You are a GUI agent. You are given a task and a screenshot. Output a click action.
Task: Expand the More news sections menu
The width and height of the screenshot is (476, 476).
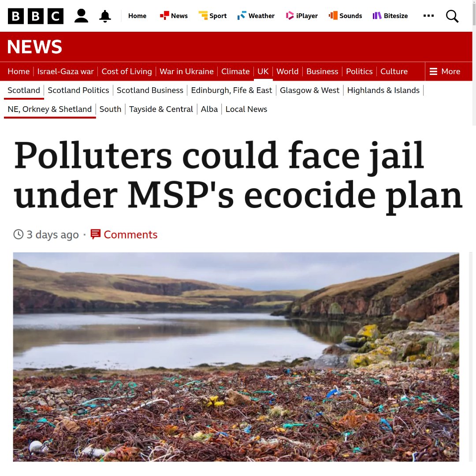point(445,71)
